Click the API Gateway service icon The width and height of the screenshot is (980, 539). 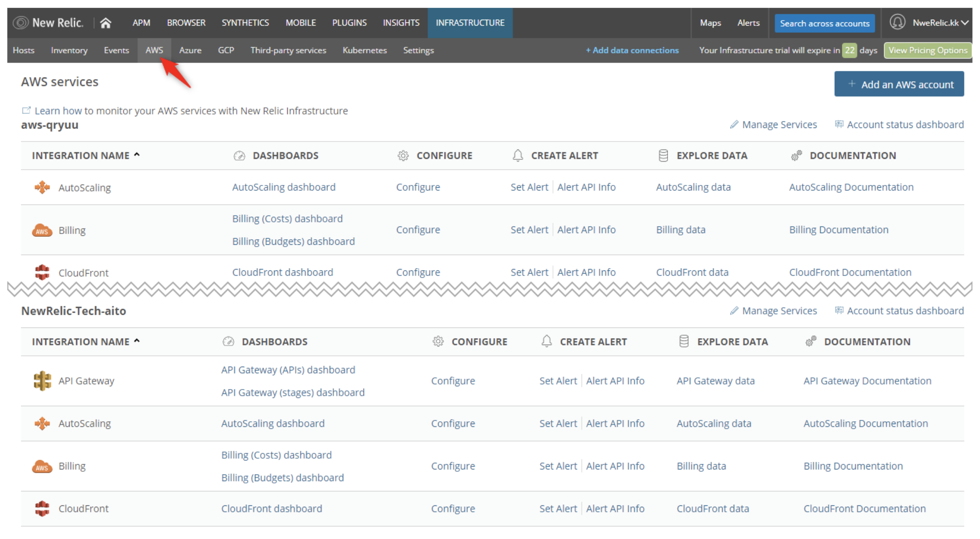coord(42,381)
